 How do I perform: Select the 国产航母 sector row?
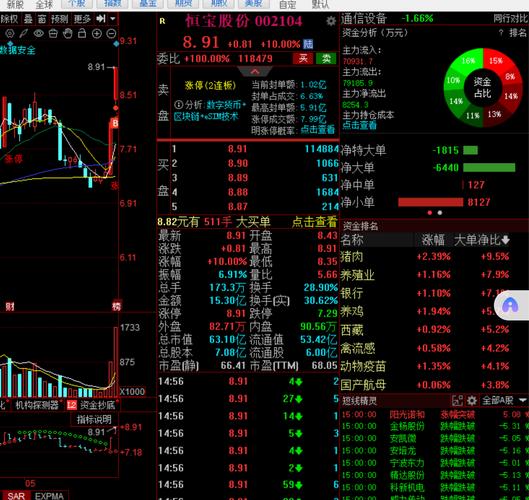434,385
